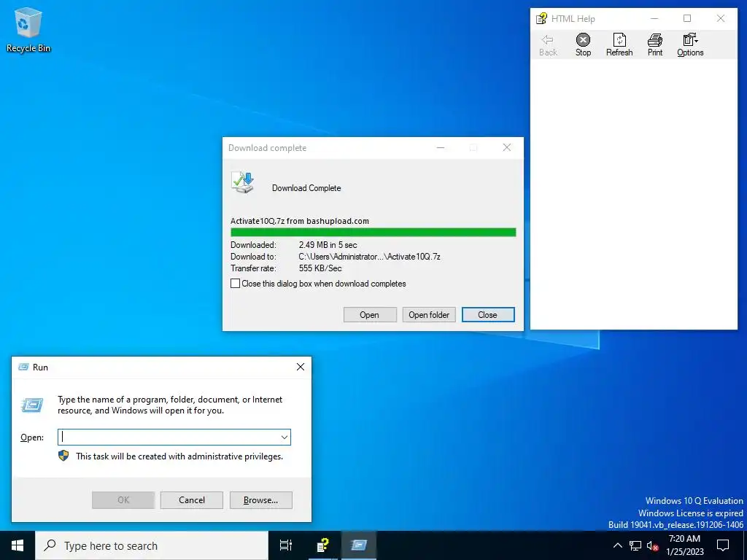Open the Recycle Bin desktop icon
Screen dimensions: 747x560
pyautogui.click(x=28, y=29)
